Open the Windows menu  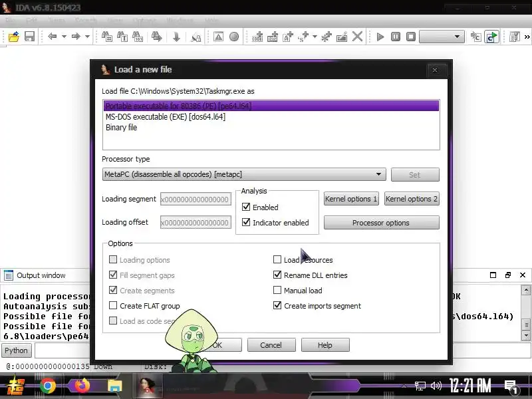coord(180,21)
